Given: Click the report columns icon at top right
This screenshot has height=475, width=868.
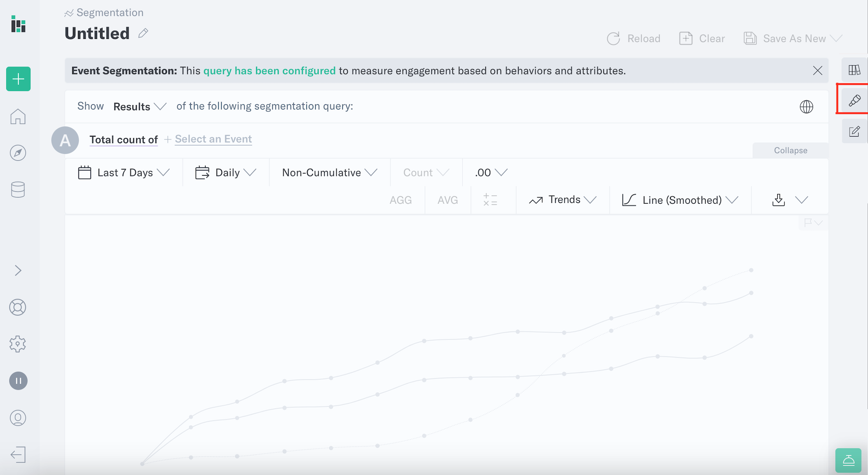Looking at the screenshot, I should point(854,70).
